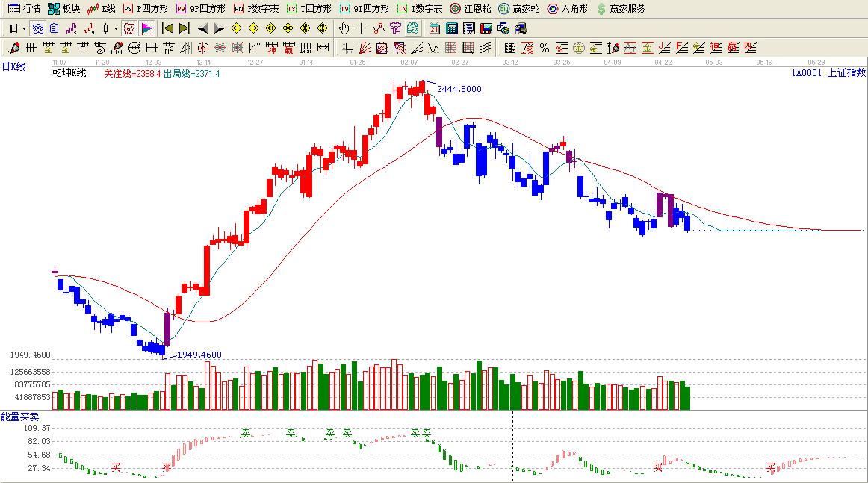Screen dimensions: 868x483
Task: Jump to the first bar
Action: pos(168,28)
